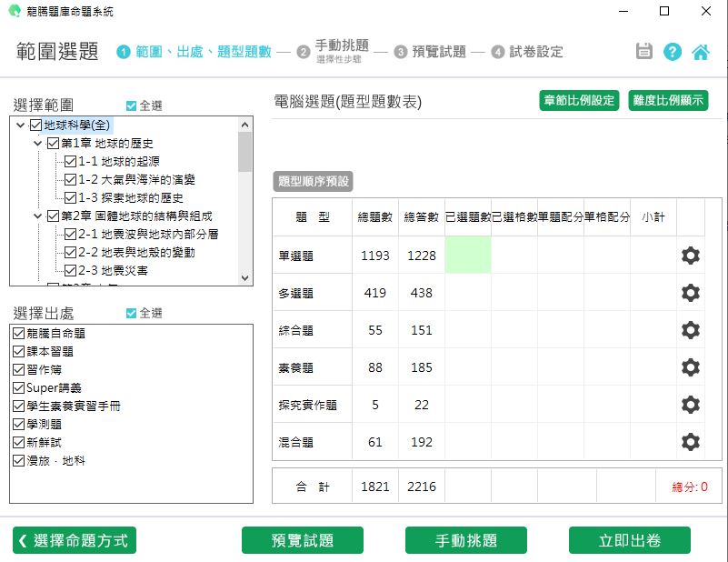Viewport: 728px width, 562px height.
Task: Open settings gear for 素養題 row
Action: point(691,367)
